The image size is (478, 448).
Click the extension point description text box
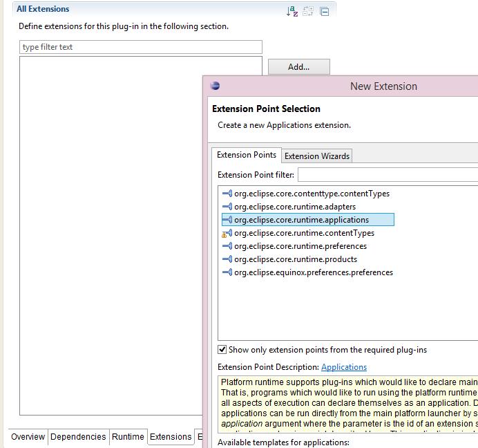(x=348, y=404)
